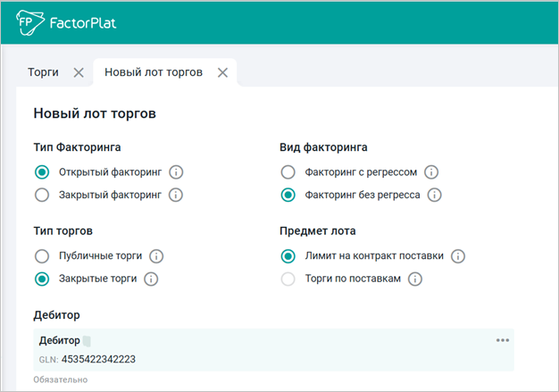Switch to Новый лот торгов tab

click(x=154, y=72)
